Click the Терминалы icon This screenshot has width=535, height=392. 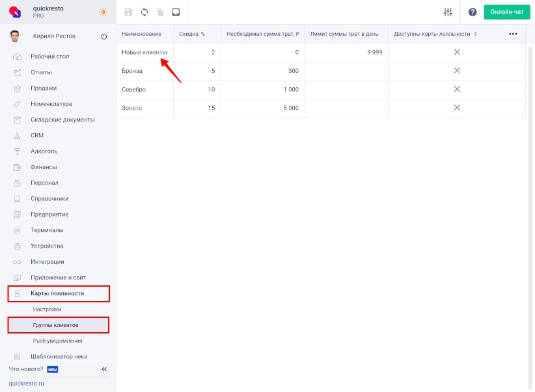pyautogui.click(x=17, y=230)
